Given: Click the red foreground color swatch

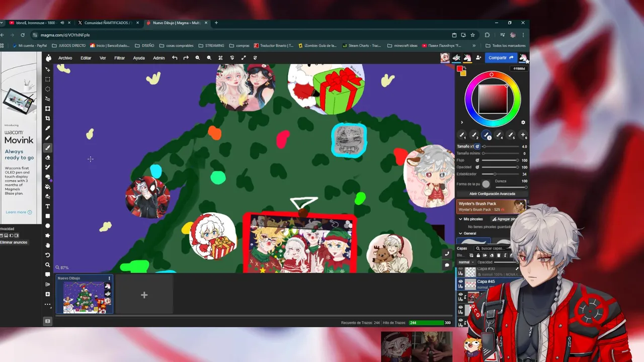Looking at the screenshot, I should [x=459, y=69].
